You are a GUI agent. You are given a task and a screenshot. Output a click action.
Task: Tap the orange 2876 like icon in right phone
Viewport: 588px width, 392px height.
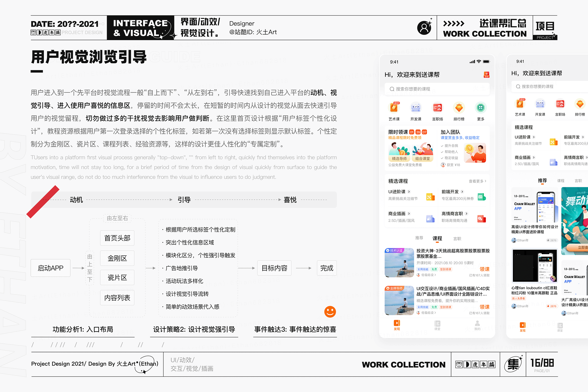pyautogui.click(x=548, y=306)
